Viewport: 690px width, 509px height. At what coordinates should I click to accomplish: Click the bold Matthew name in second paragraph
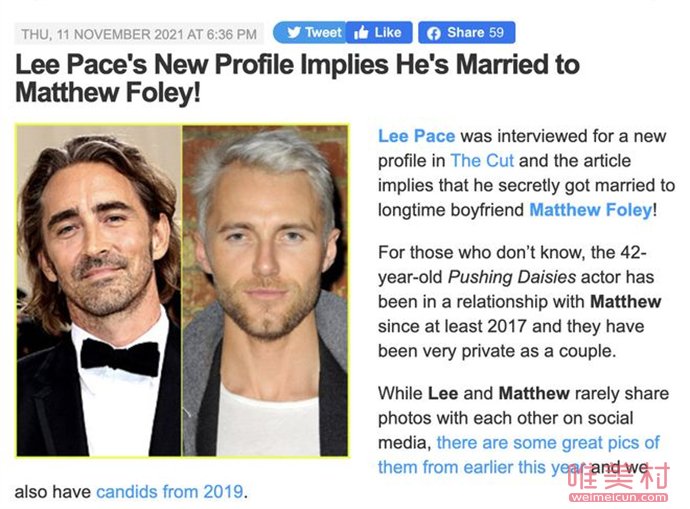point(625,301)
